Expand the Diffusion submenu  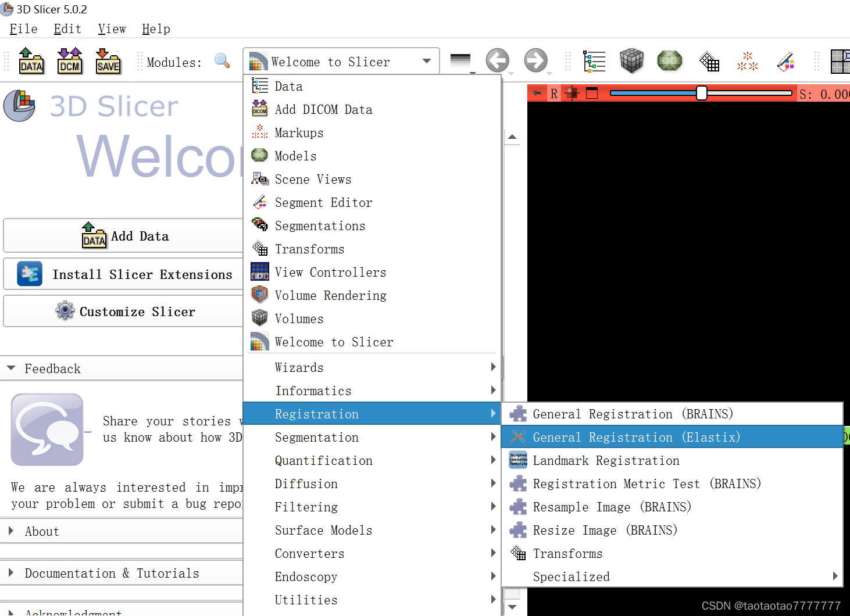coord(372,484)
